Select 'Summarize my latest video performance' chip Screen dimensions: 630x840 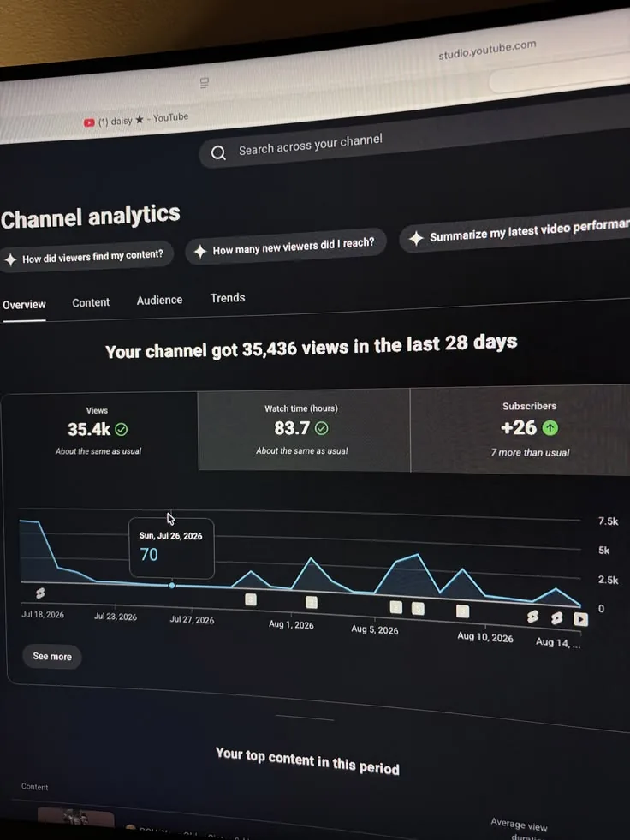514,233
